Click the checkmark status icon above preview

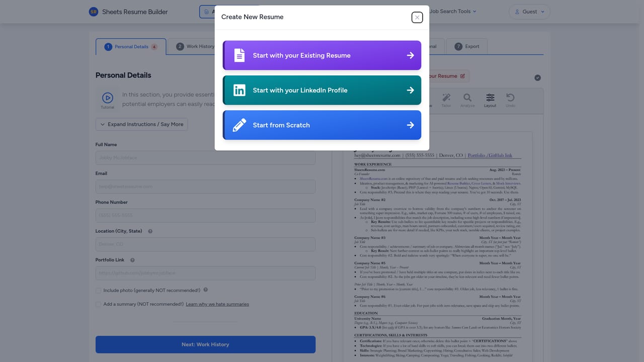[x=537, y=77]
